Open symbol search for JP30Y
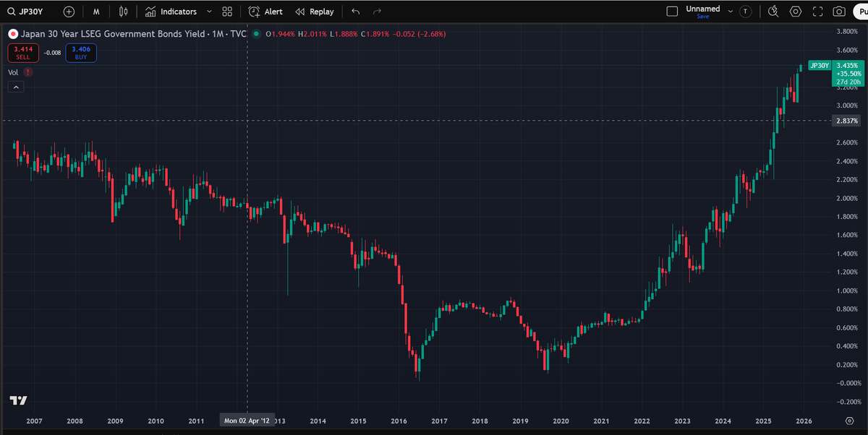Viewport: 868px width, 435px height. [x=27, y=12]
